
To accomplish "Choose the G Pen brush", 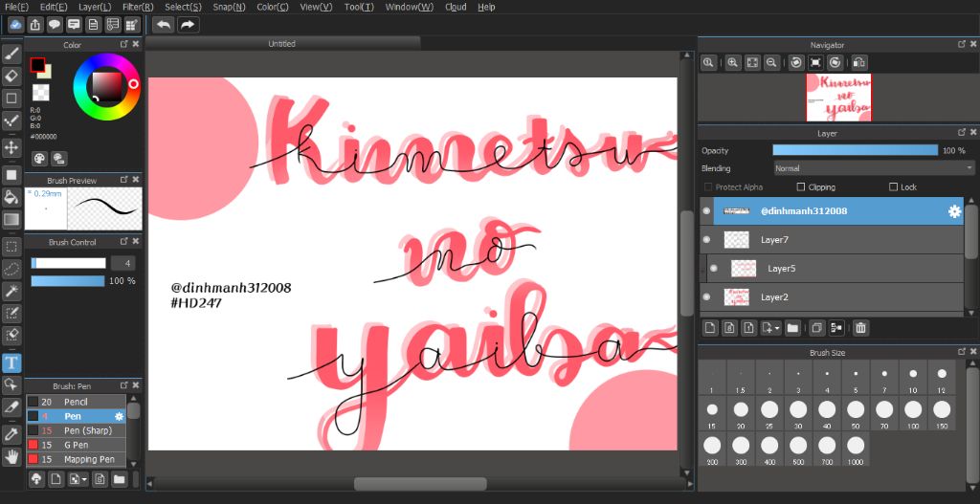I will pos(76,445).
